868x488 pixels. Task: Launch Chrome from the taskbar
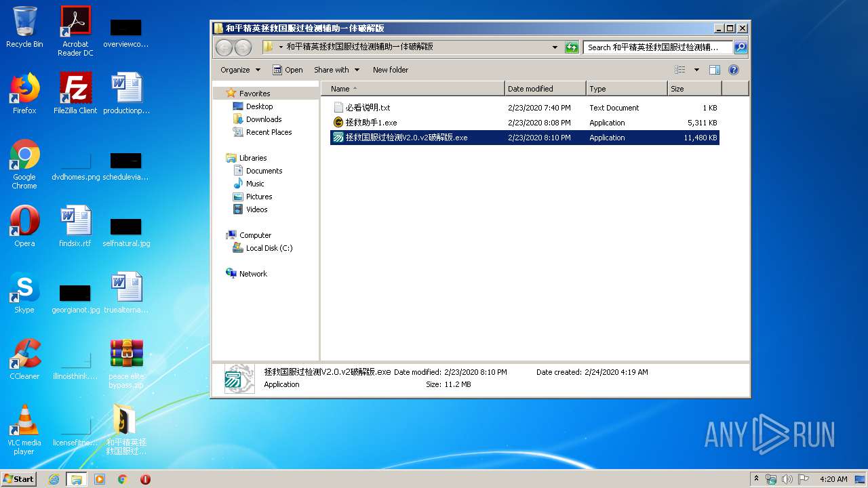(123, 479)
